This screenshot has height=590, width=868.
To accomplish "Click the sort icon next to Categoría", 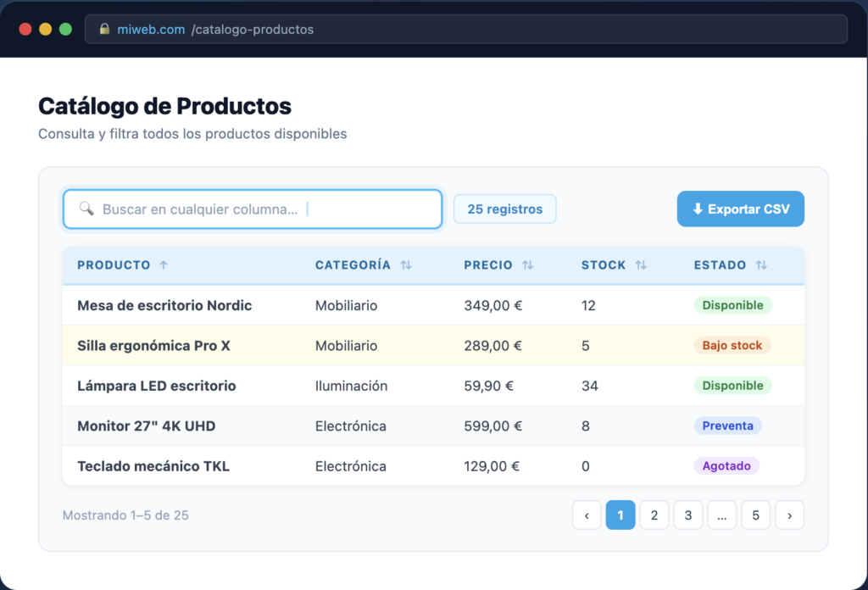I will [x=406, y=265].
